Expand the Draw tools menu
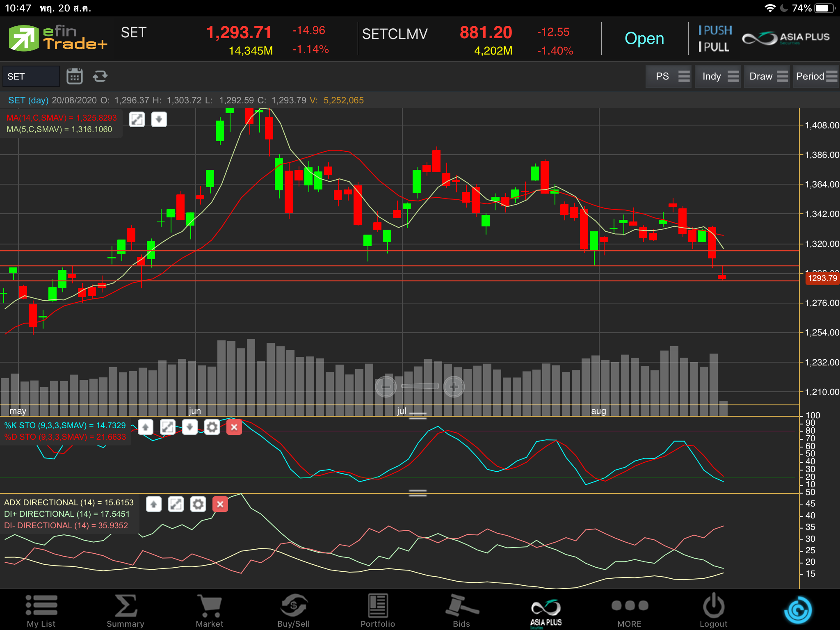Screen dimensions: 840x630 pyautogui.click(x=767, y=76)
